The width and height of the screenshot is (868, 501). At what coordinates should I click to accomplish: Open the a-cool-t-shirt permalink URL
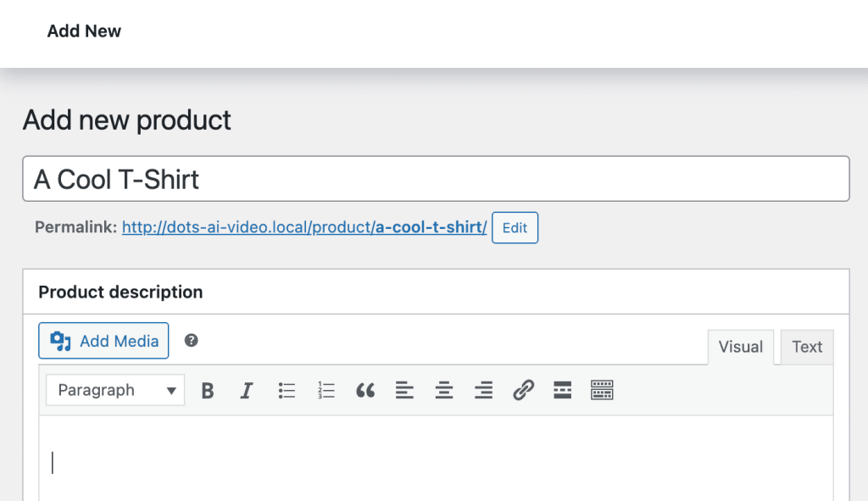click(x=304, y=227)
